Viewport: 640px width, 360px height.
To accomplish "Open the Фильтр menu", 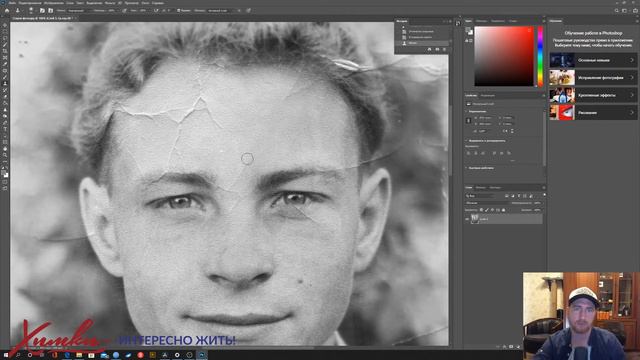I will coord(110,3).
